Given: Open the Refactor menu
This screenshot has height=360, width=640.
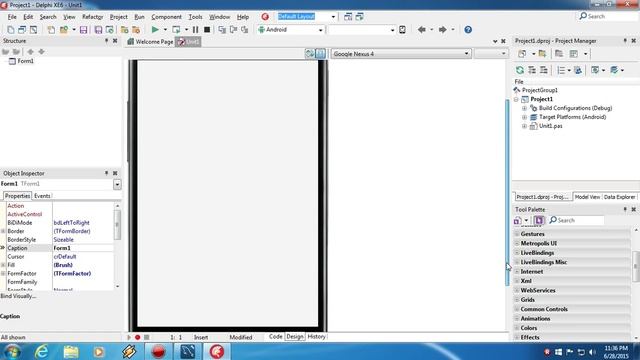Looking at the screenshot, I should (x=92, y=17).
